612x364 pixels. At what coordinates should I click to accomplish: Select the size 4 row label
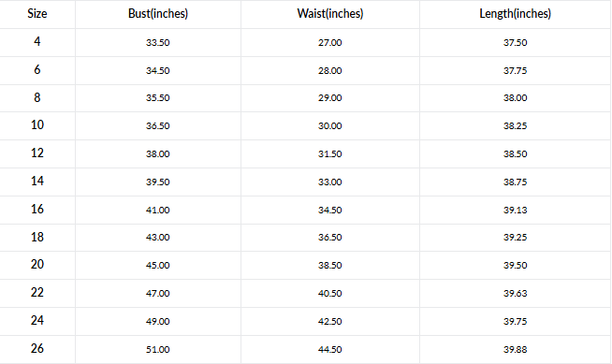(37, 41)
